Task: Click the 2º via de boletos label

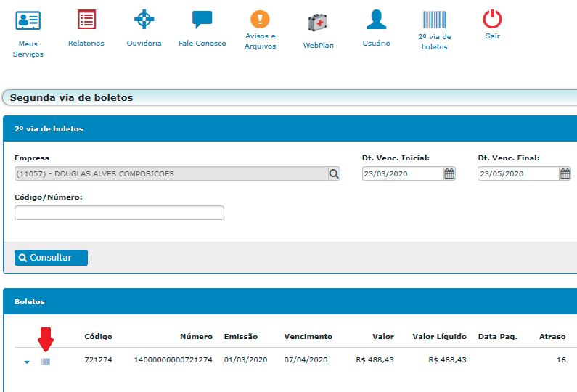Action: click(x=435, y=41)
